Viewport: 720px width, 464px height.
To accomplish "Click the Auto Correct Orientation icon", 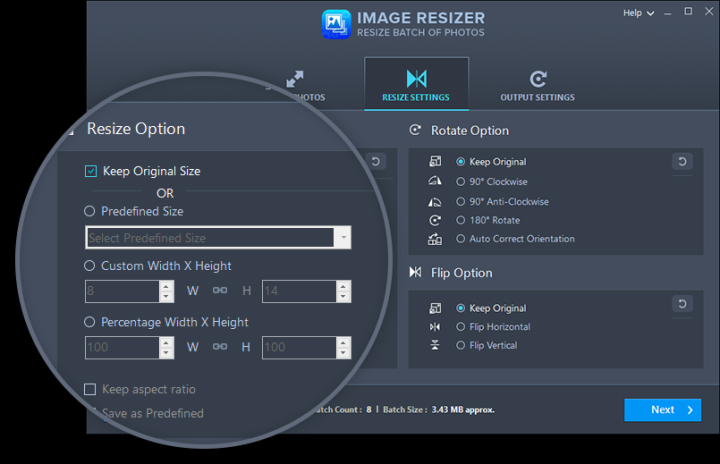I will click(435, 239).
